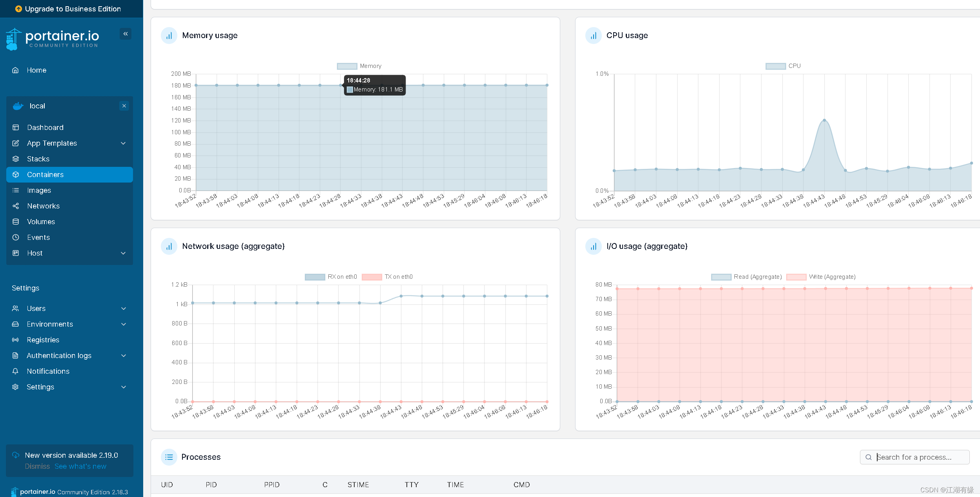Click the Memory usage chart icon
This screenshot has height=497, width=980.
(169, 36)
